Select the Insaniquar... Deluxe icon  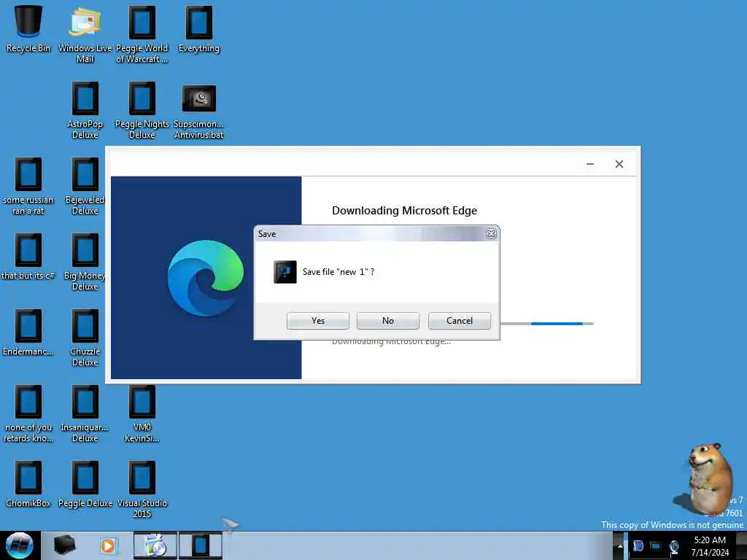85,414
